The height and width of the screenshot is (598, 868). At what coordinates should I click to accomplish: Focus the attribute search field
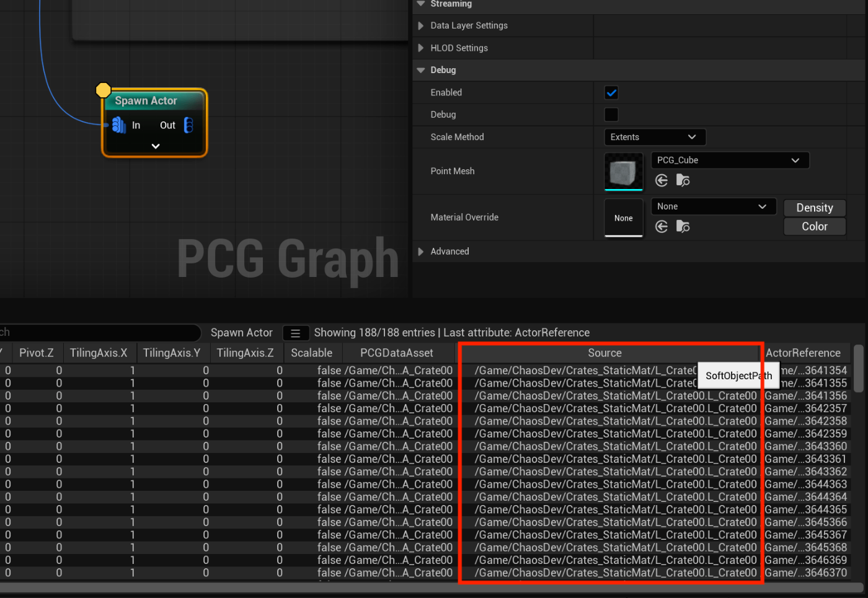(99, 333)
